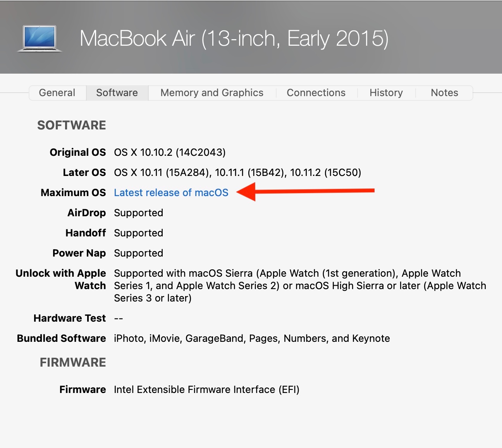Click the Hardware Test dashes value
502x448 pixels.
pos(119,319)
